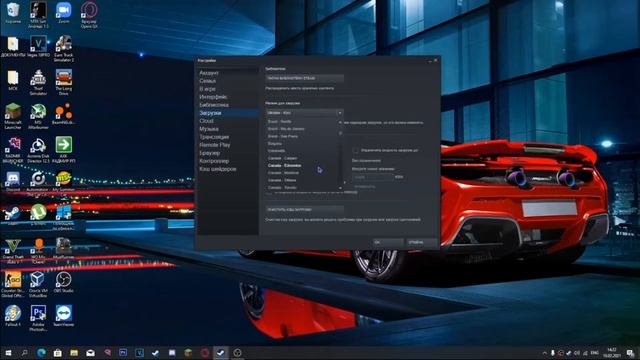640x360 pixels.
Task: Open the Кэш шейдеров section
Action: coord(218,169)
